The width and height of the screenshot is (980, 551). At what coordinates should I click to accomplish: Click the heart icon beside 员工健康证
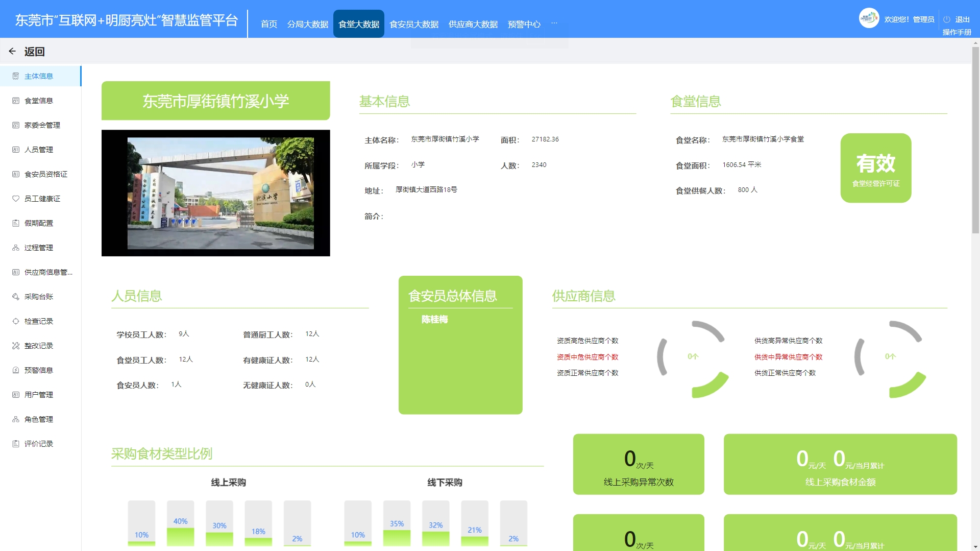point(16,199)
